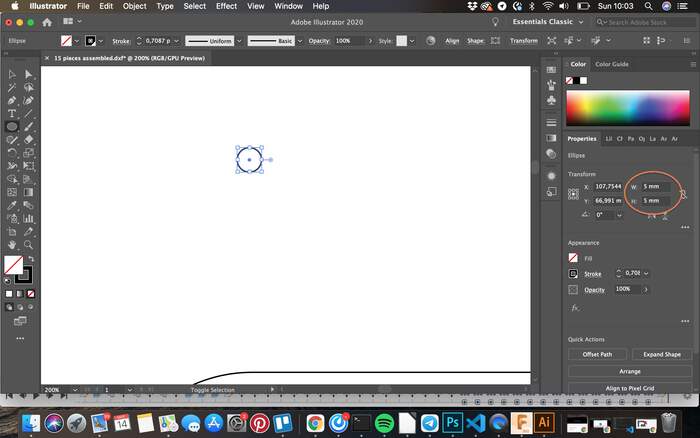Image resolution: width=700 pixels, height=438 pixels.
Task: Select the Gradient tool
Action: coord(29,192)
